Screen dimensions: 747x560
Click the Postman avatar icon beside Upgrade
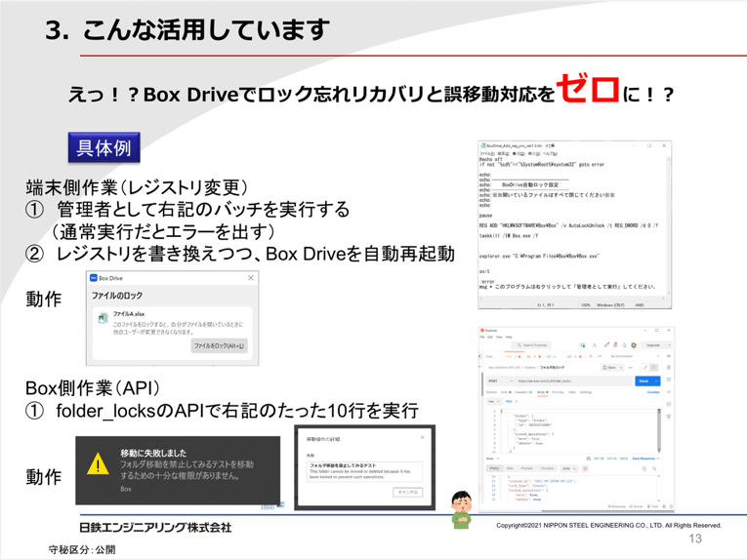[634, 345]
